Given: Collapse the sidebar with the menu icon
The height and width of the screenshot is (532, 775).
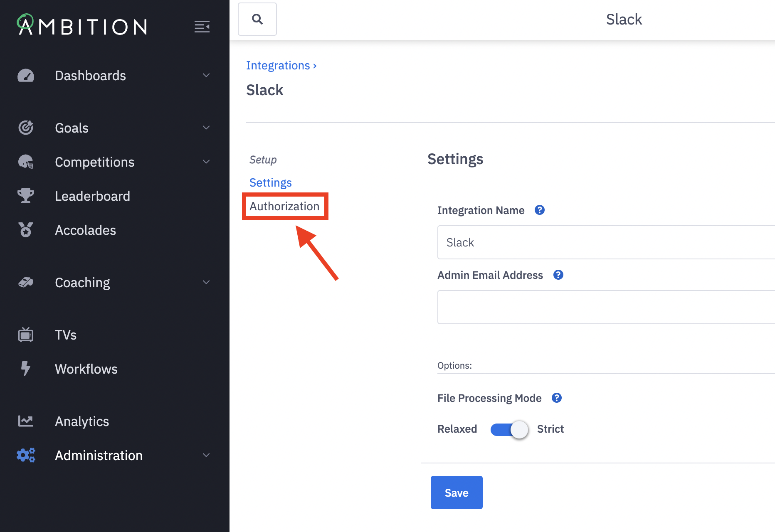Looking at the screenshot, I should coord(202,27).
